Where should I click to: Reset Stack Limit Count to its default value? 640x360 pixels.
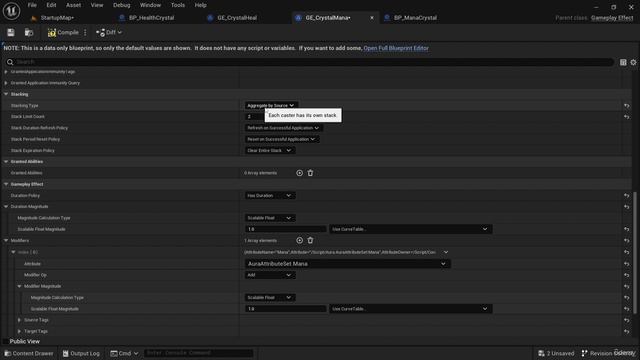627,117
